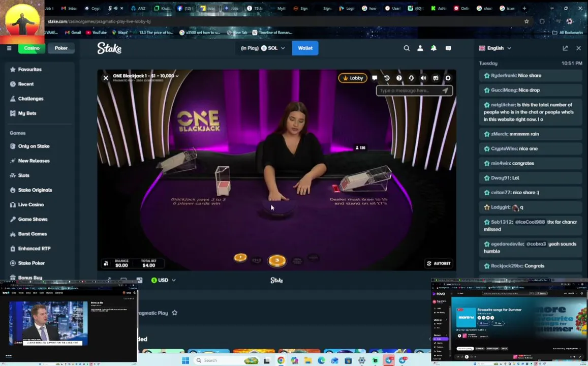Open the Gmail bookmark
Viewport: 588px width, 366px height.
tap(73, 33)
